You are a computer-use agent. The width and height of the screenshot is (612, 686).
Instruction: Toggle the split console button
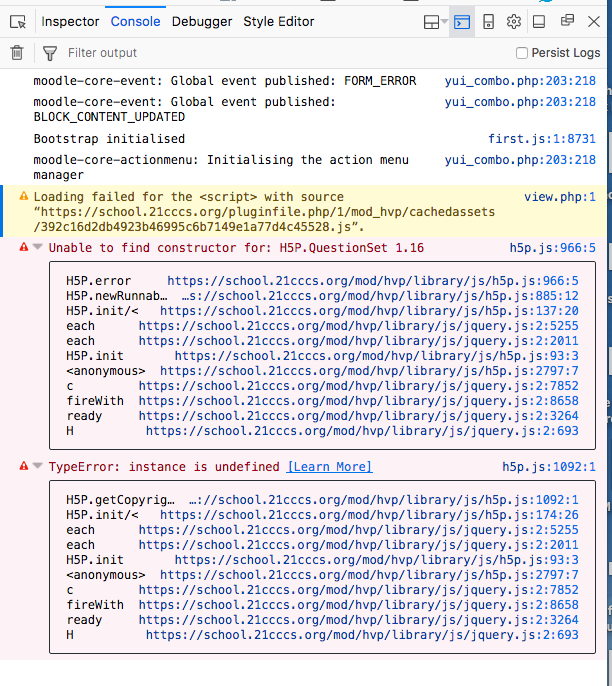(x=462, y=21)
